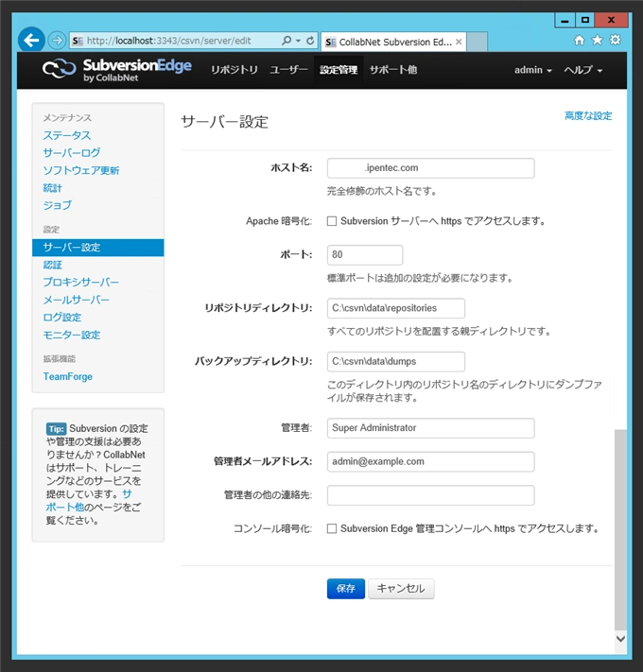The image size is (643, 672).
Task: Close the CollabNet Subversion Edge tab
Action: coord(459,42)
